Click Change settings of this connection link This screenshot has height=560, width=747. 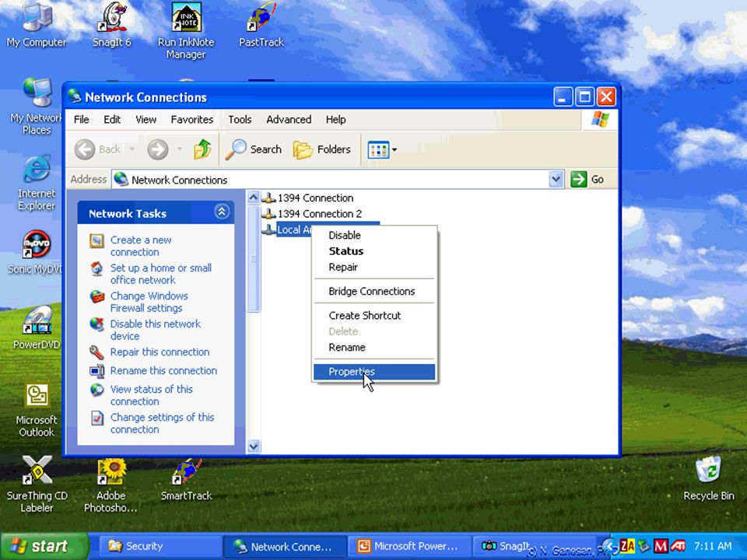click(163, 423)
